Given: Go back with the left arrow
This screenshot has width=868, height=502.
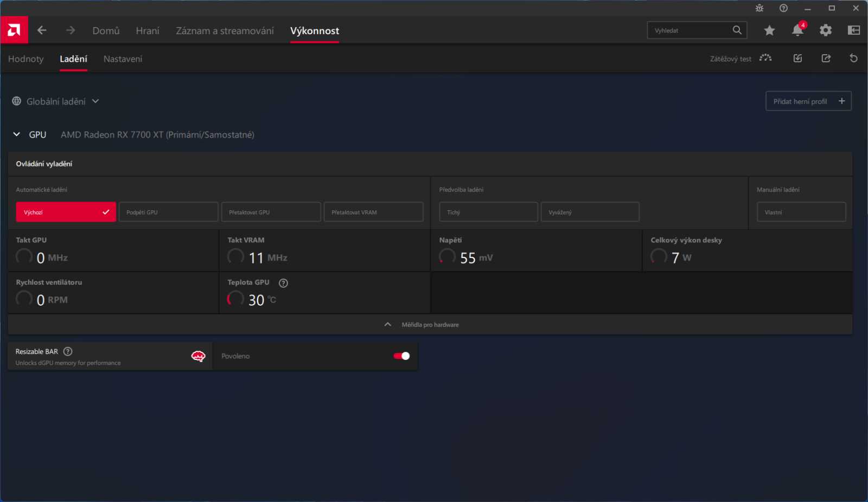Looking at the screenshot, I should pyautogui.click(x=42, y=30).
